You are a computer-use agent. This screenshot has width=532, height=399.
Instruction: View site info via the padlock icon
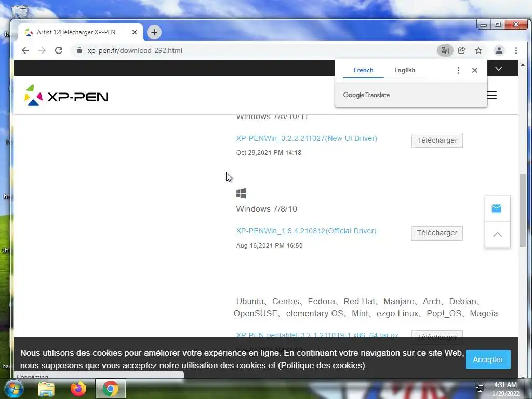pyautogui.click(x=79, y=50)
